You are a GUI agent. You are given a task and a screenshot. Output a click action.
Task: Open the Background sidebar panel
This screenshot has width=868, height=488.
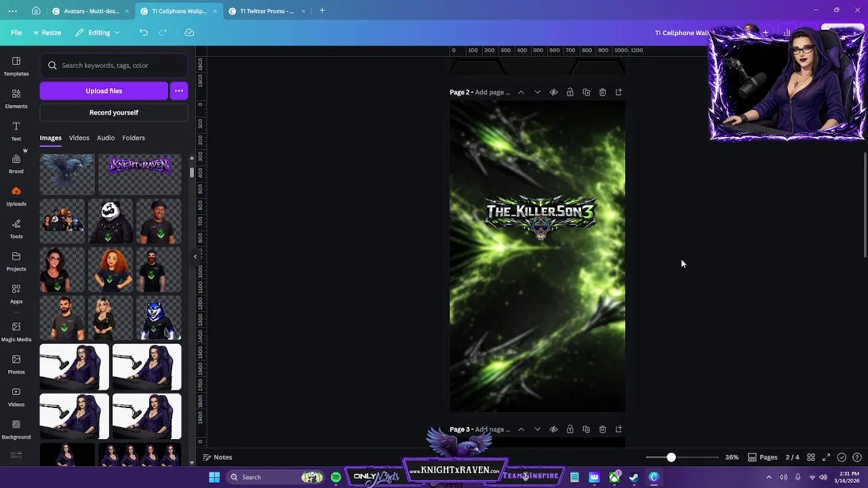tap(16, 429)
